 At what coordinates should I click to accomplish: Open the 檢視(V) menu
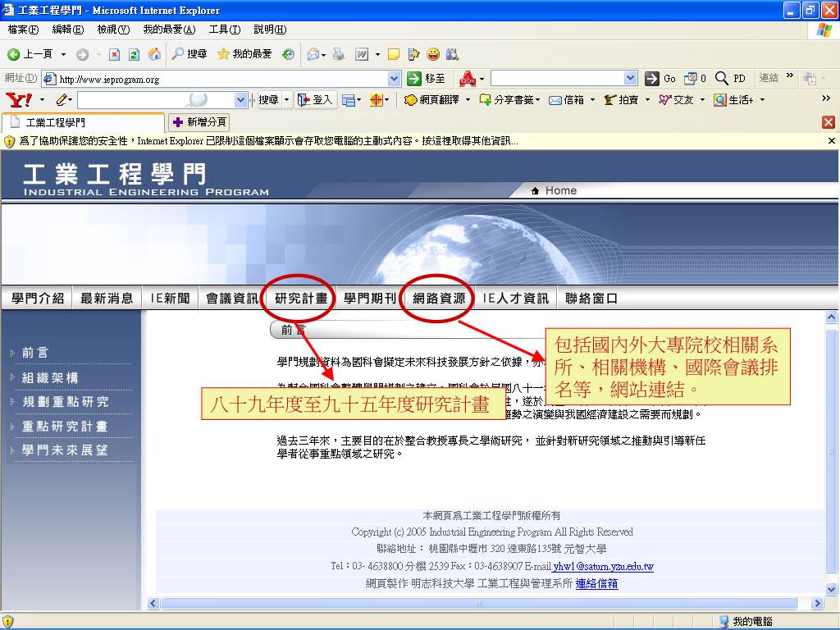point(113,30)
